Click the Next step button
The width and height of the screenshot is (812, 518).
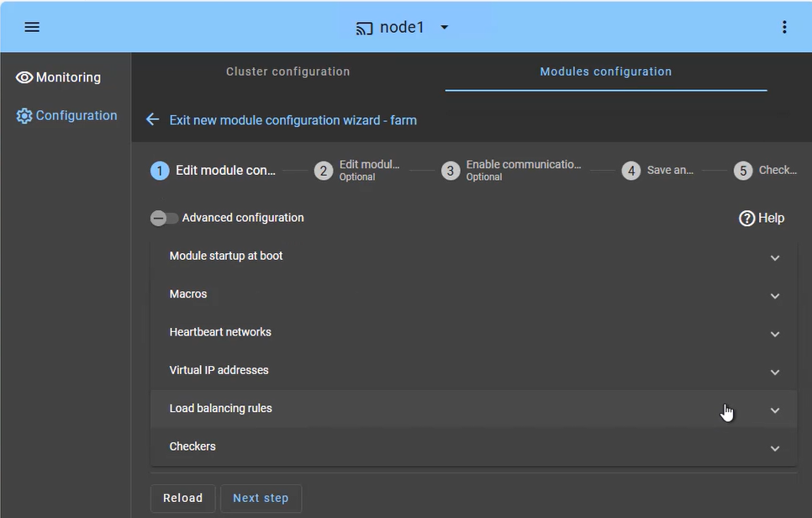pos(261,498)
